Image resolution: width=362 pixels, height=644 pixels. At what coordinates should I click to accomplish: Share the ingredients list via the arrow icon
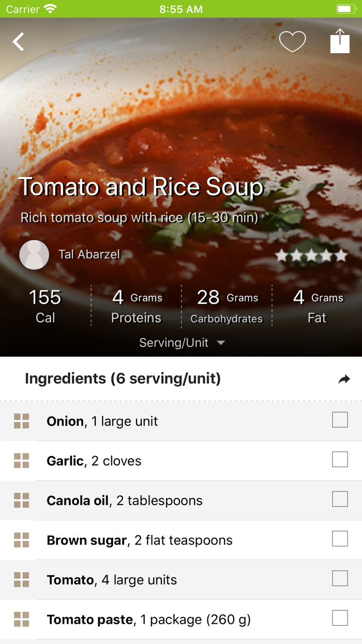[x=344, y=379]
